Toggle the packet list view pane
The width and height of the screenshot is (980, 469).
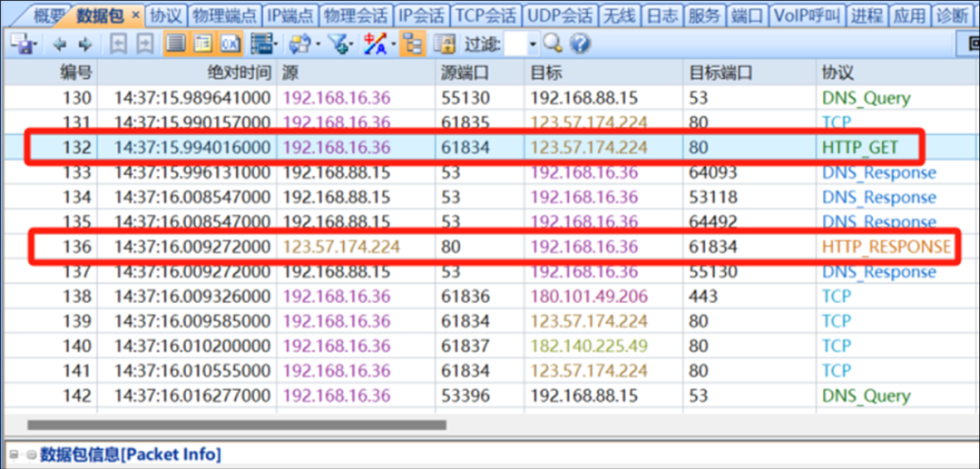click(177, 44)
